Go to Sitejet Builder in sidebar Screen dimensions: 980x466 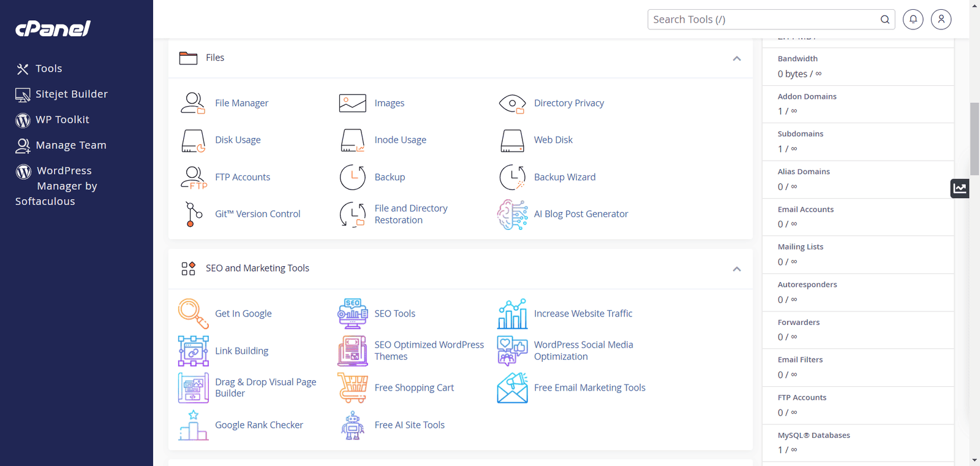tap(71, 94)
